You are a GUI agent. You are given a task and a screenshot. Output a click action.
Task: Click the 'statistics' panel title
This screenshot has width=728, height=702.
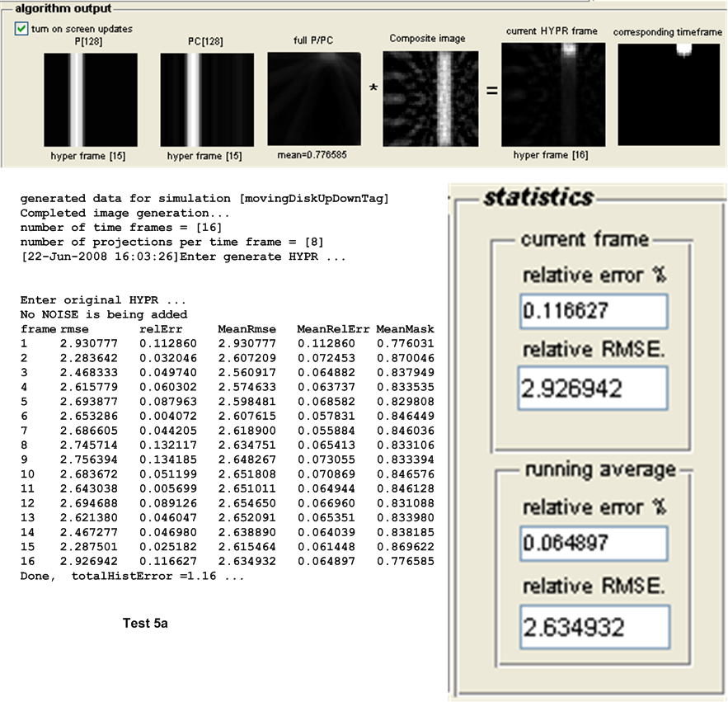tap(538, 198)
